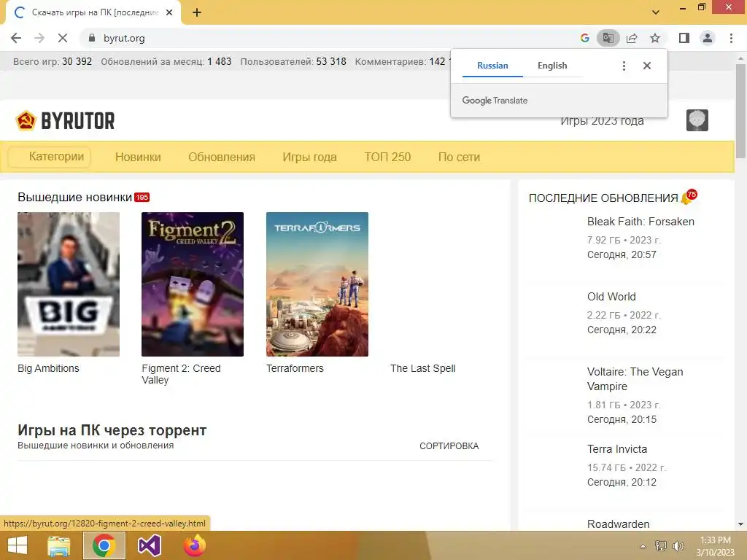Close the Google Translate popup
This screenshot has height=560, width=747.
[647, 66]
